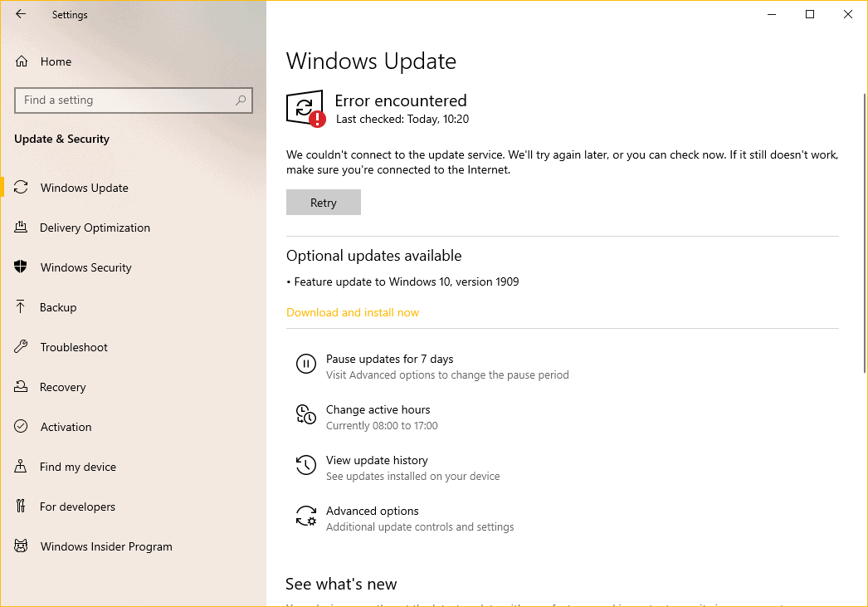
Task: Open Recovery settings
Action: (x=63, y=387)
